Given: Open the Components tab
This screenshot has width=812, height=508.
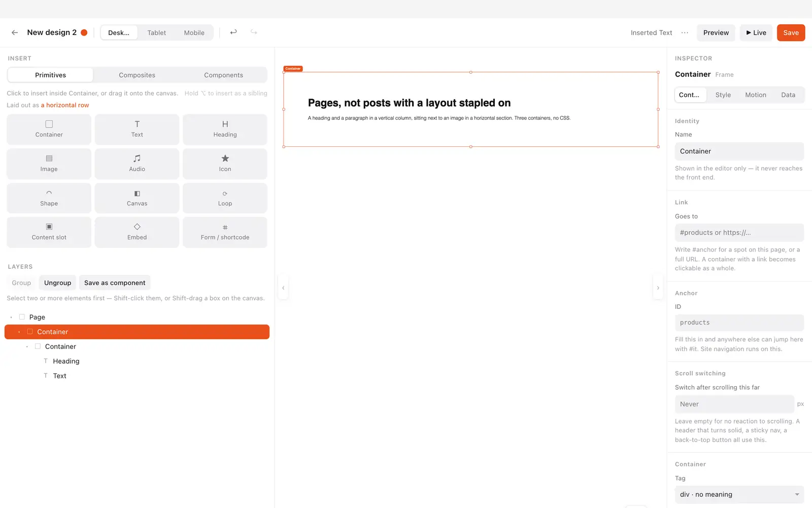Looking at the screenshot, I should (x=223, y=75).
